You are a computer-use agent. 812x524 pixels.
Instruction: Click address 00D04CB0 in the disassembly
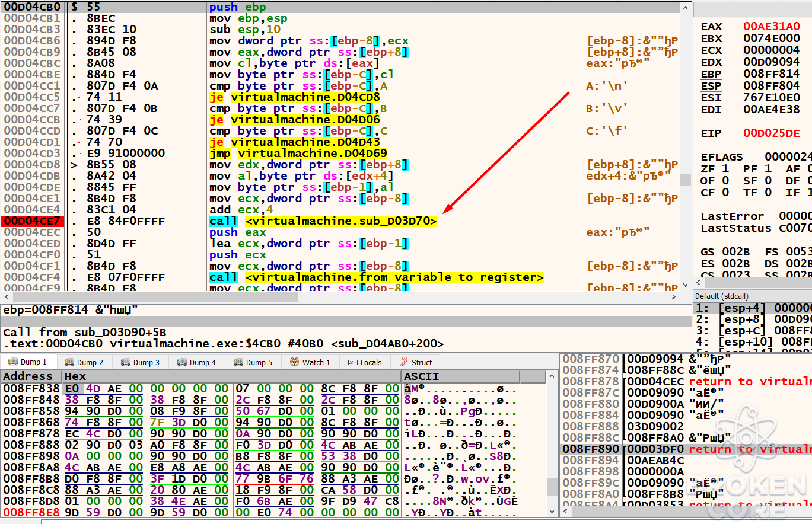(x=31, y=7)
